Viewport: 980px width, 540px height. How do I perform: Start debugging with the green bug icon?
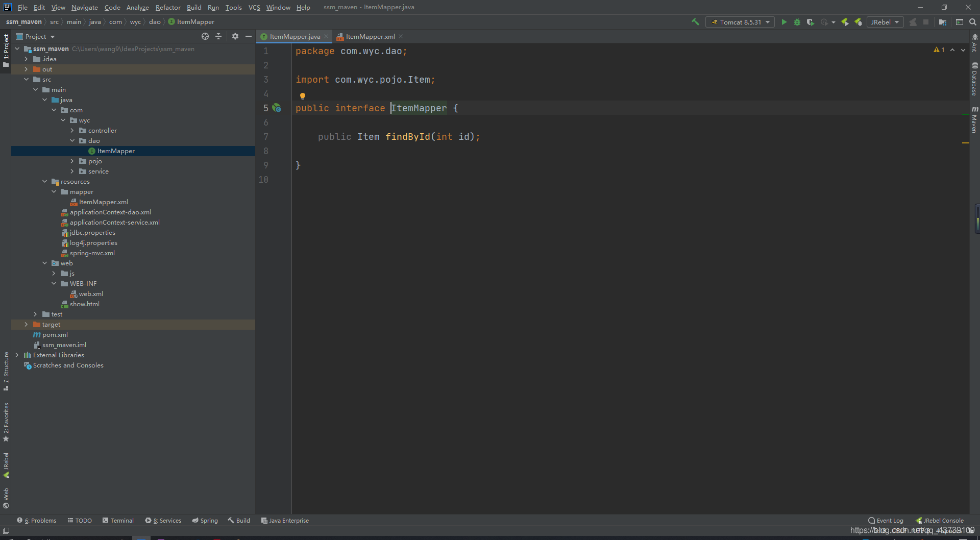point(797,22)
